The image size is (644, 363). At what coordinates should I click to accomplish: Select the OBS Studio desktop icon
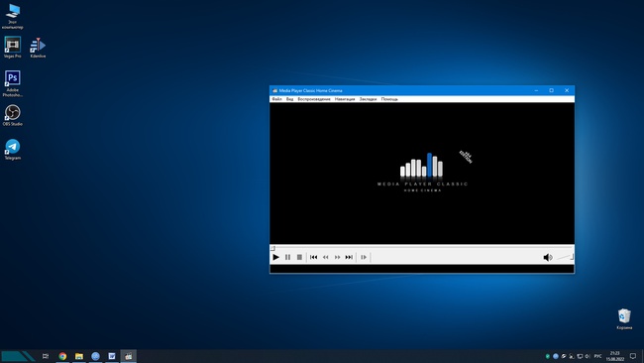(x=12, y=115)
